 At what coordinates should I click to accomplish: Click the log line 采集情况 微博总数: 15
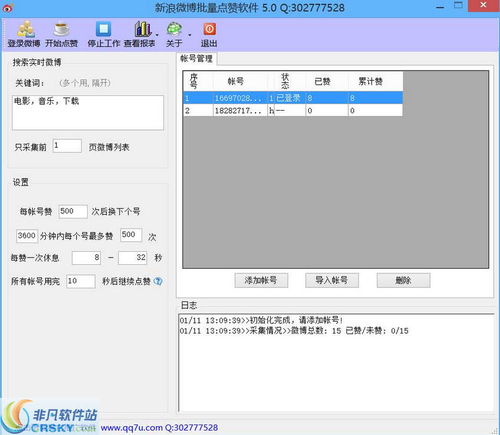pyautogui.click(x=294, y=331)
